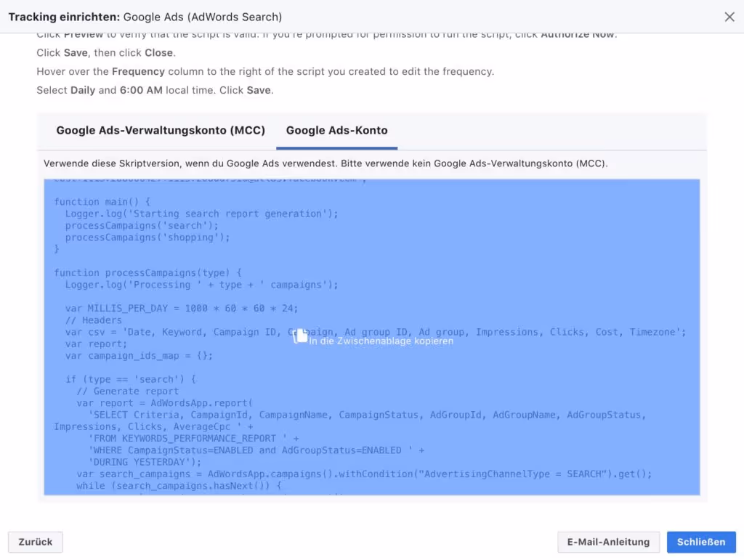Viewport: 744px width, 560px height.
Task: Click the 'function main() {' code line
Action: click(102, 202)
